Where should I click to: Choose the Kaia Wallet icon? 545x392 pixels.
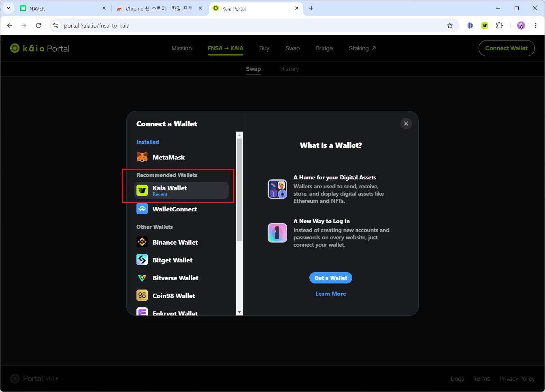(x=142, y=190)
